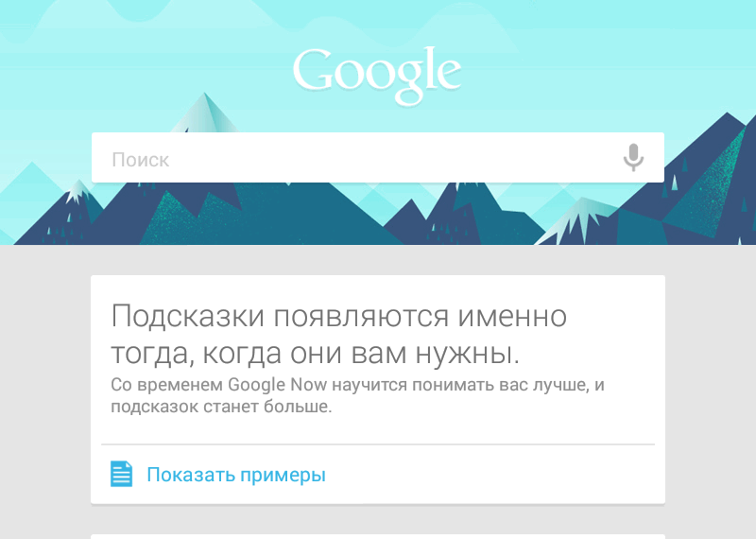The height and width of the screenshot is (539, 756).
Task: Click the gray placeholder word Поиск
Action: pos(140,160)
